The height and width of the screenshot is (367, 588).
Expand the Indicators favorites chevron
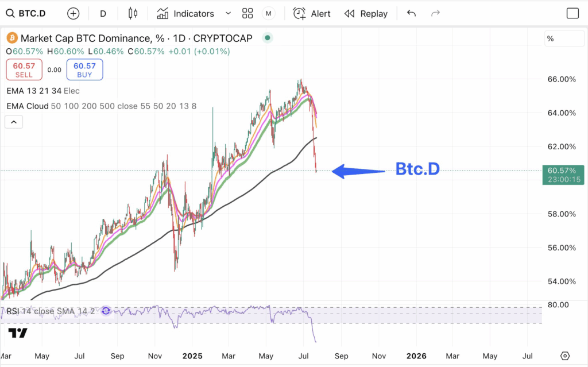[228, 14]
